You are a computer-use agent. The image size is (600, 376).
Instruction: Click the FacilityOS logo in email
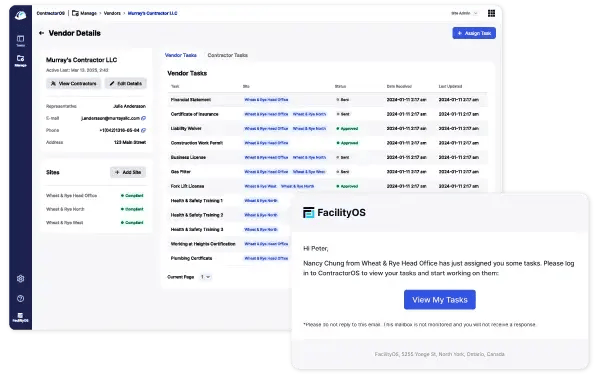pyautogui.click(x=334, y=213)
